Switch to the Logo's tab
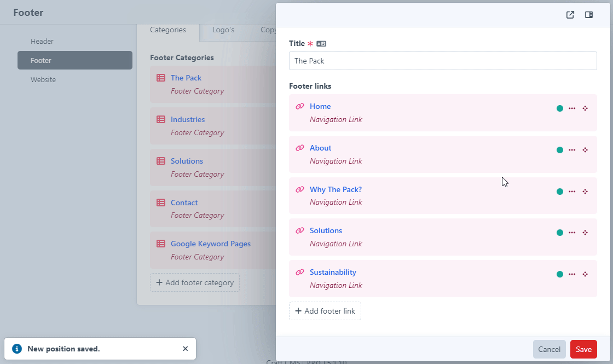The height and width of the screenshot is (364, 613). [223, 30]
